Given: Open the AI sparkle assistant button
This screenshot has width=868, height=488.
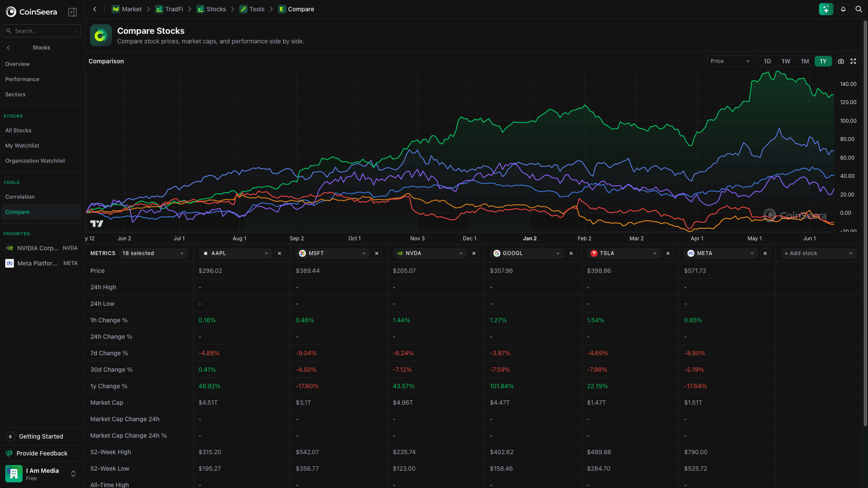Looking at the screenshot, I should pyautogui.click(x=826, y=9).
